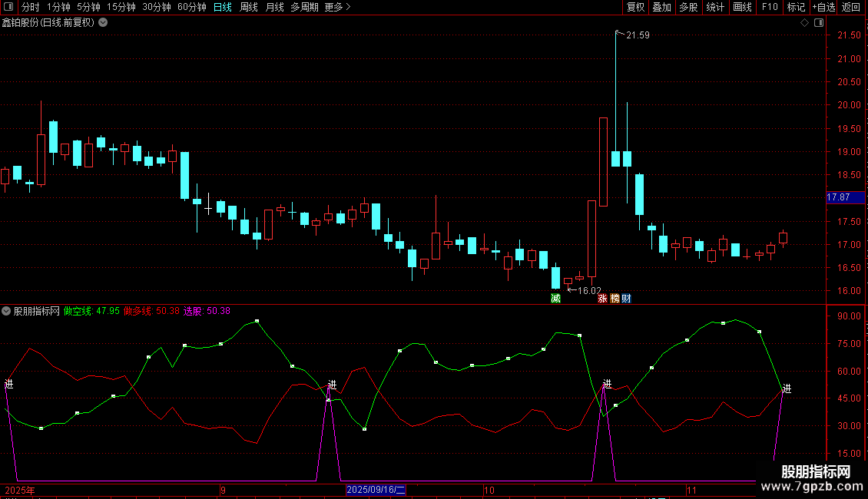Image resolution: width=868 pixels, height=499 pixels.
Task: Toggle the left sidebar panel icon
Action: (8, 7)
